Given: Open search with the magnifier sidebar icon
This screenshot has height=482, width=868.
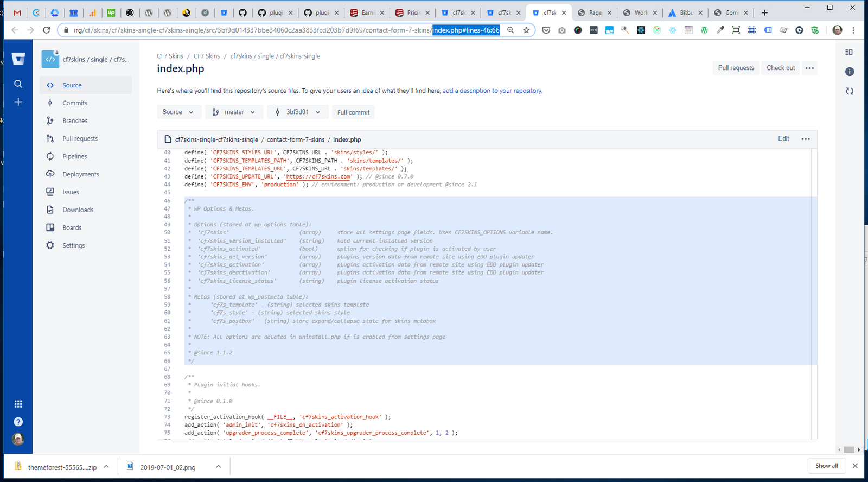Looking at the screenshot, I should pyautogui.click(x=18, y=84).
